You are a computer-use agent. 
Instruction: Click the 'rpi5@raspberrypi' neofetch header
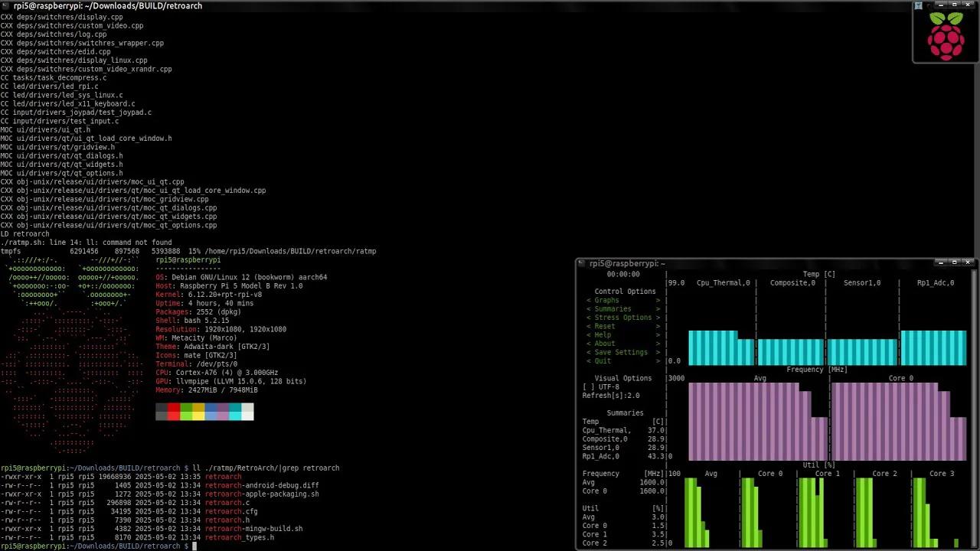188,260
